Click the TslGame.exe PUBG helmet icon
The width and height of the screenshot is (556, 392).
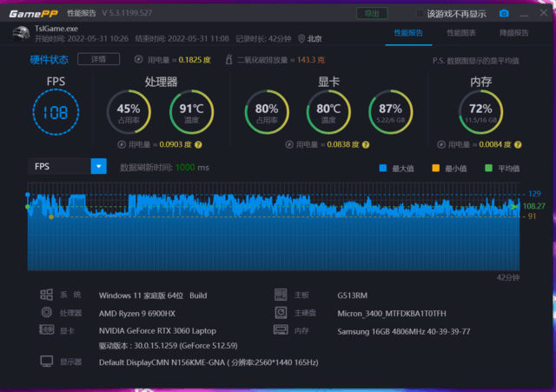click(21, 34)
